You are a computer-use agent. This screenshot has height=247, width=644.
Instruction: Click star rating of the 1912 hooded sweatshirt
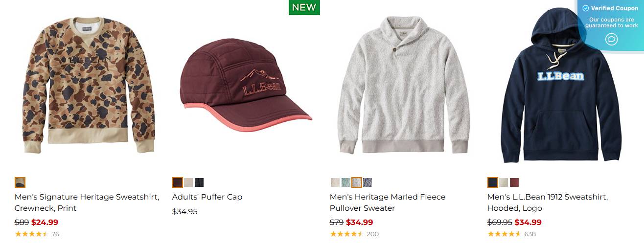(504, 234)
